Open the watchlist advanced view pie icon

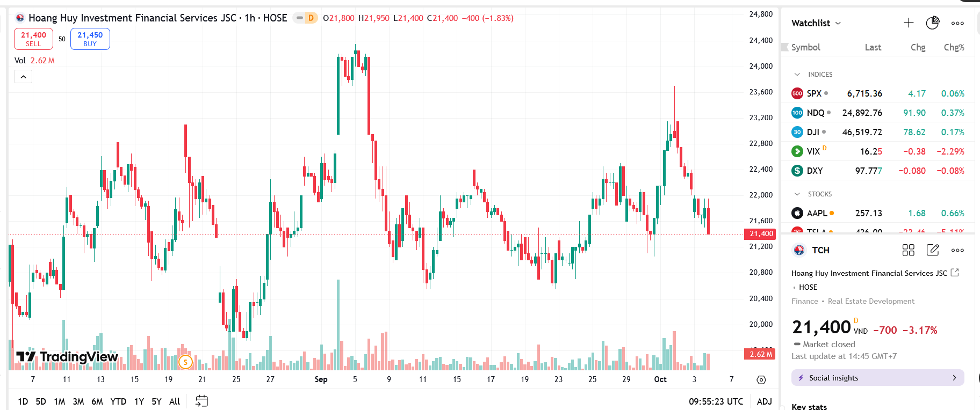pos(933,23)
